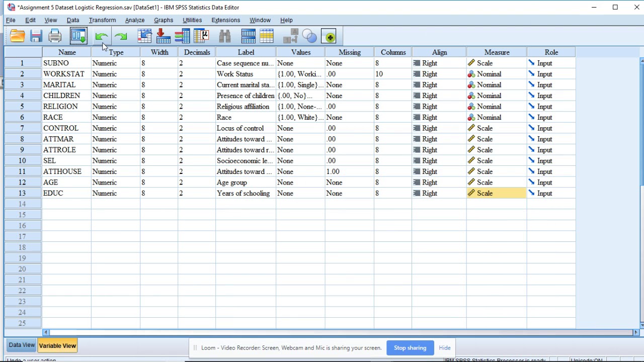The image size is (644, 362).
Task: Open the View menu
Action: click(x=50, y=20)
